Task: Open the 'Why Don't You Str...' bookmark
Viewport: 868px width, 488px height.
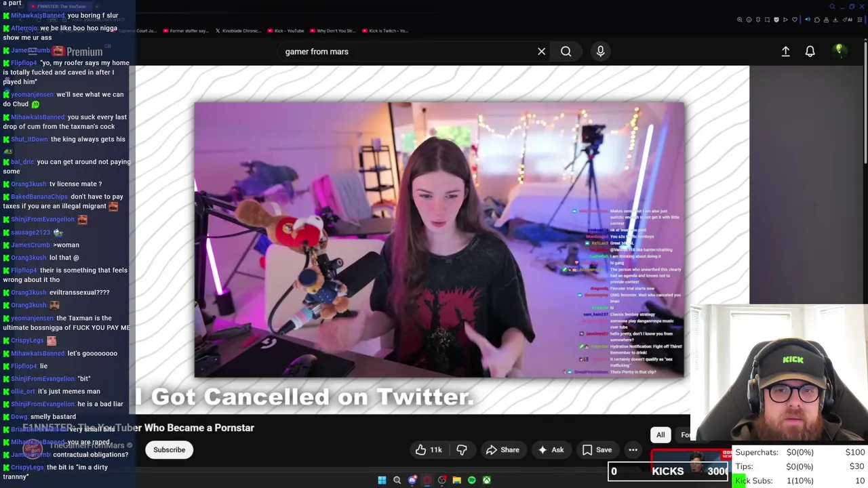Action: click(x=333, y=30)
